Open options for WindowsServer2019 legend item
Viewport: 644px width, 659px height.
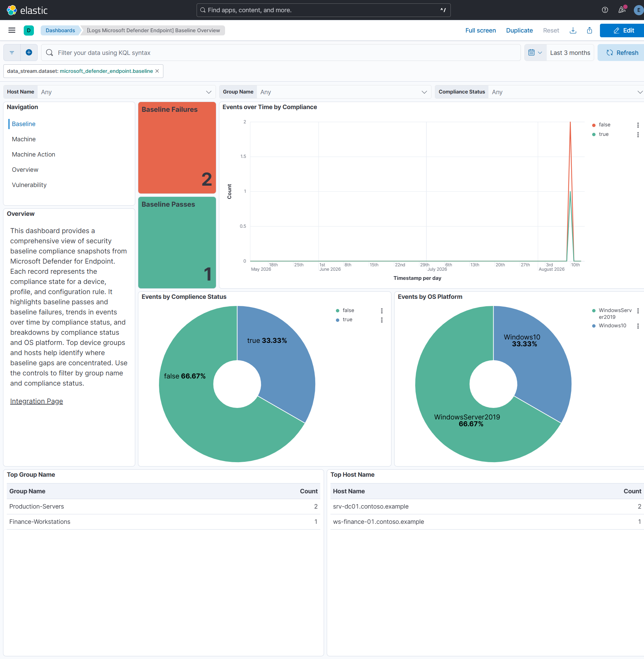pyautogui.click(x=638, y=311)
